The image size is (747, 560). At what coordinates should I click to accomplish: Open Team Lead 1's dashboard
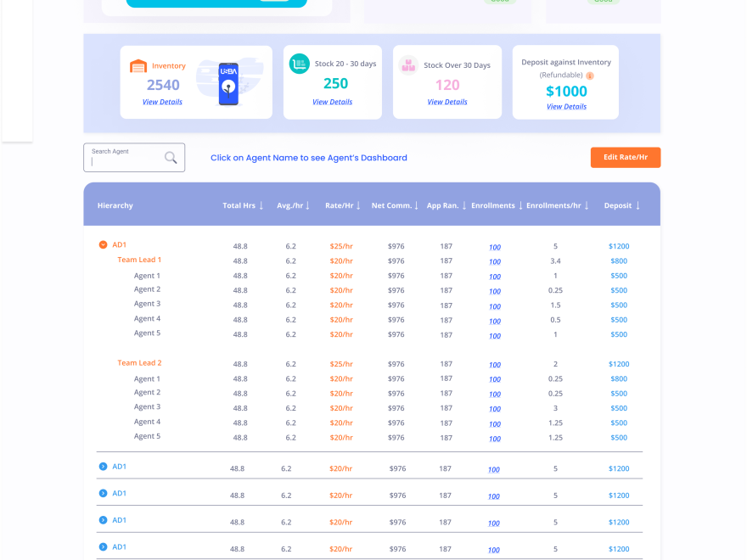(x=139, y=260)
